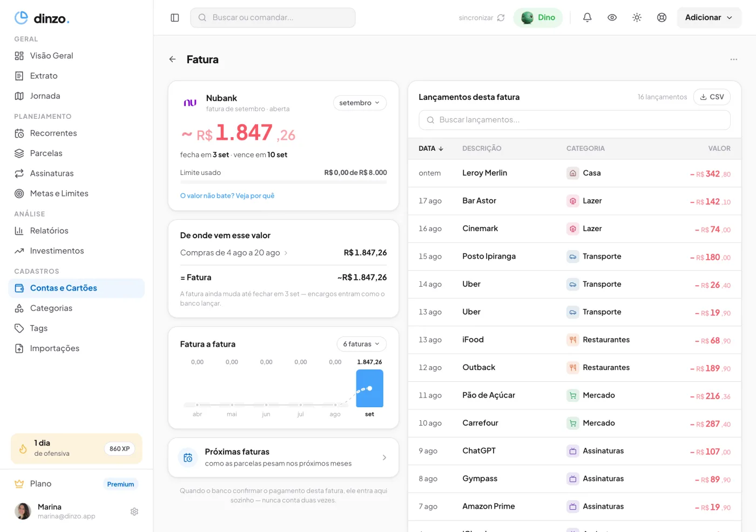
Task: Collapse the sidebar panel icon
Action: [175, 18]
